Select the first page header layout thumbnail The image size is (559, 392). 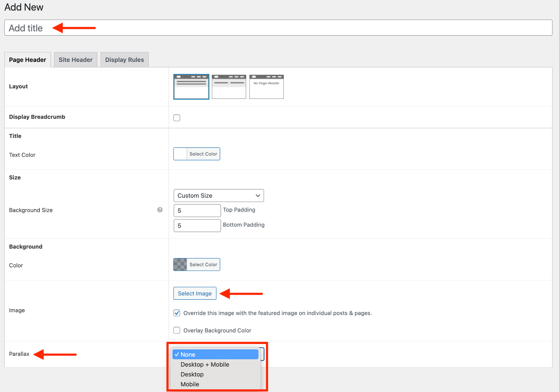pyautogui.click(x=191, y=87)
